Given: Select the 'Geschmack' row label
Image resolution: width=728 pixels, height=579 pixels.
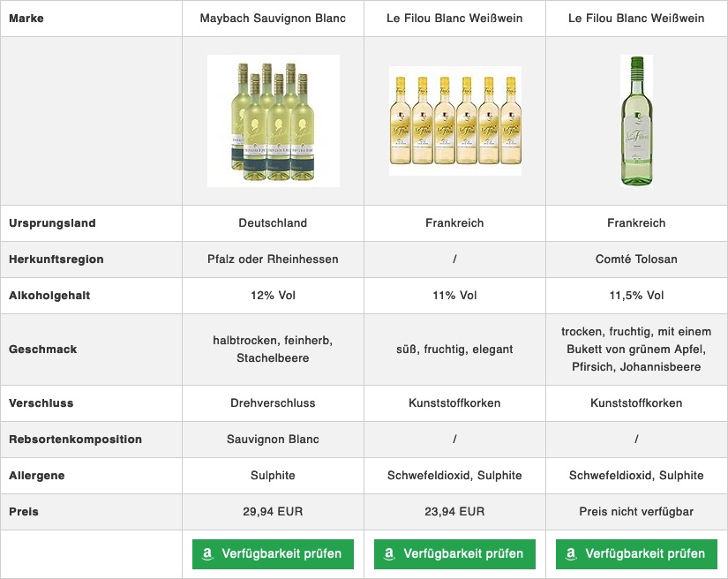Looking at the screenshot, I should point(43,350).
